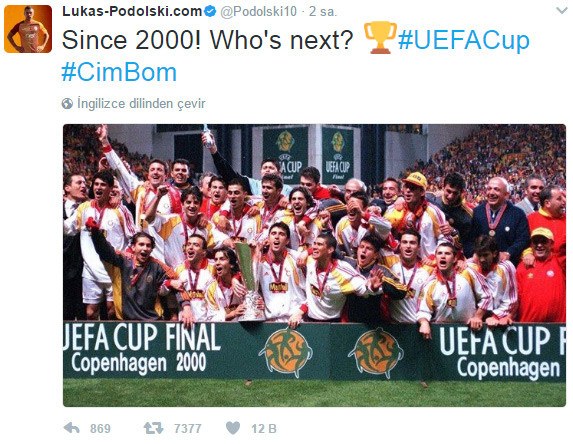Image resolution: width=573 pixels, height=444 pixels.
Task: Click the Copenhagen 2000 banner in photo
Action: click(x=139, y=363)
